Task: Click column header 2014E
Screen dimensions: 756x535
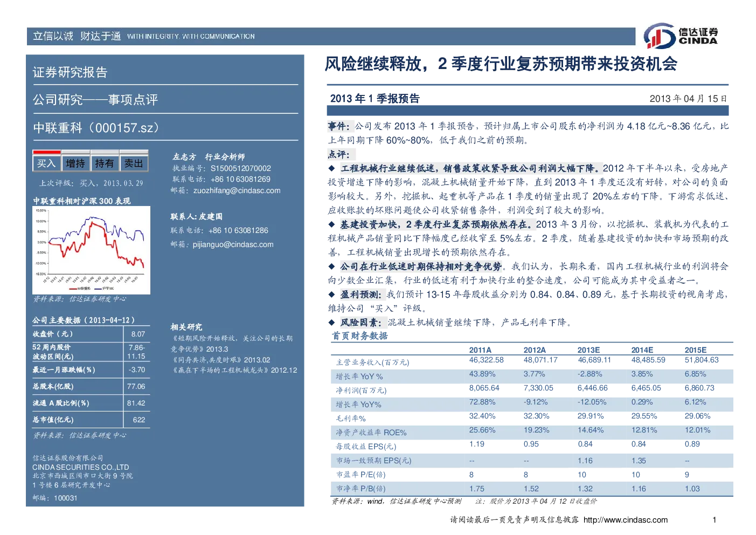Action: tap(642, 350)
